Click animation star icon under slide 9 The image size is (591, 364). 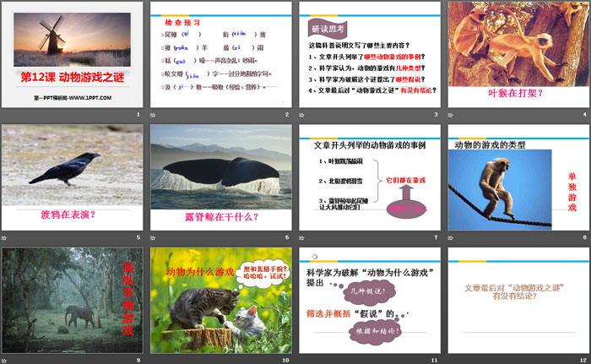(3, 361)
